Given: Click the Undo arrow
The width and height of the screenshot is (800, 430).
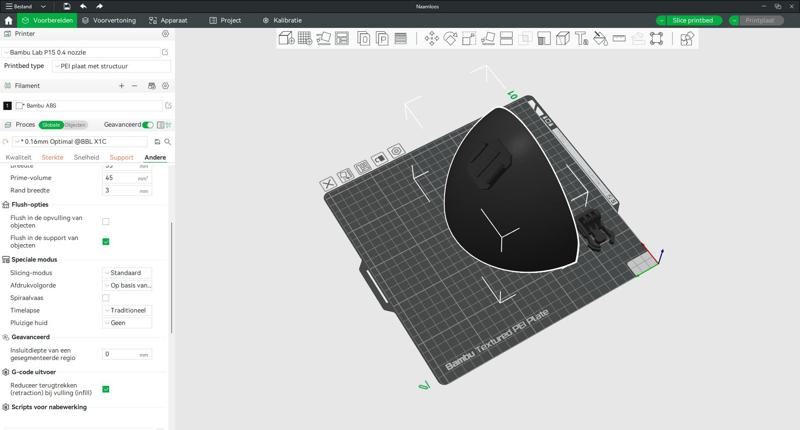Looking at the screenshot, I should 83,6.
